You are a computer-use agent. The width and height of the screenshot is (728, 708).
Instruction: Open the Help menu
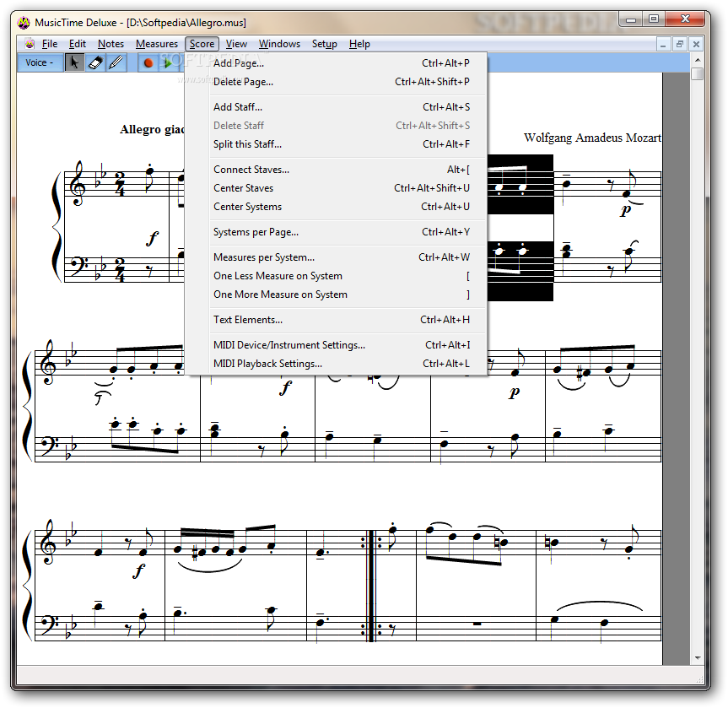(x=359, y=44)
